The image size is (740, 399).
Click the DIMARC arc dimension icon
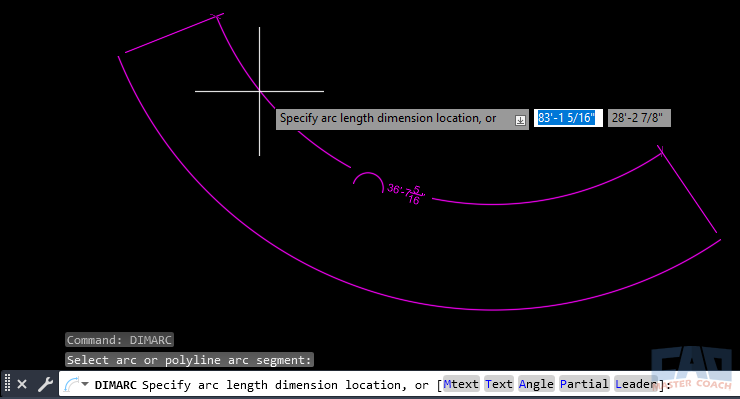pos(71,384)
